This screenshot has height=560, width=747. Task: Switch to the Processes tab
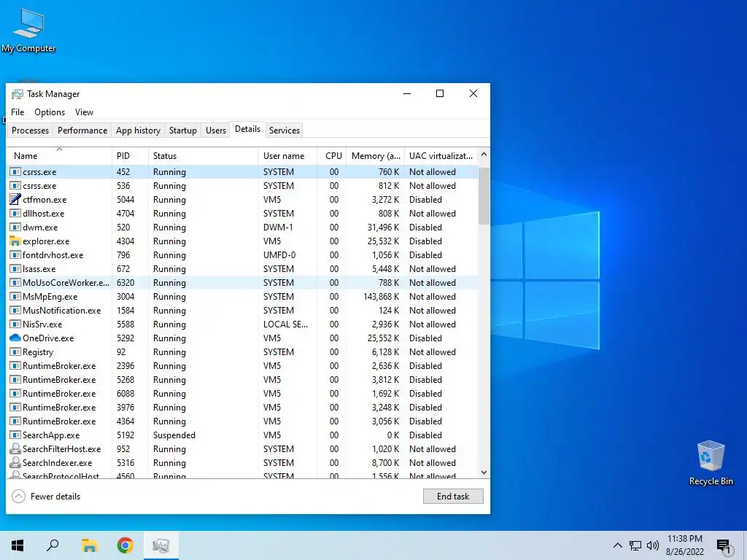(x=31, y=131)
